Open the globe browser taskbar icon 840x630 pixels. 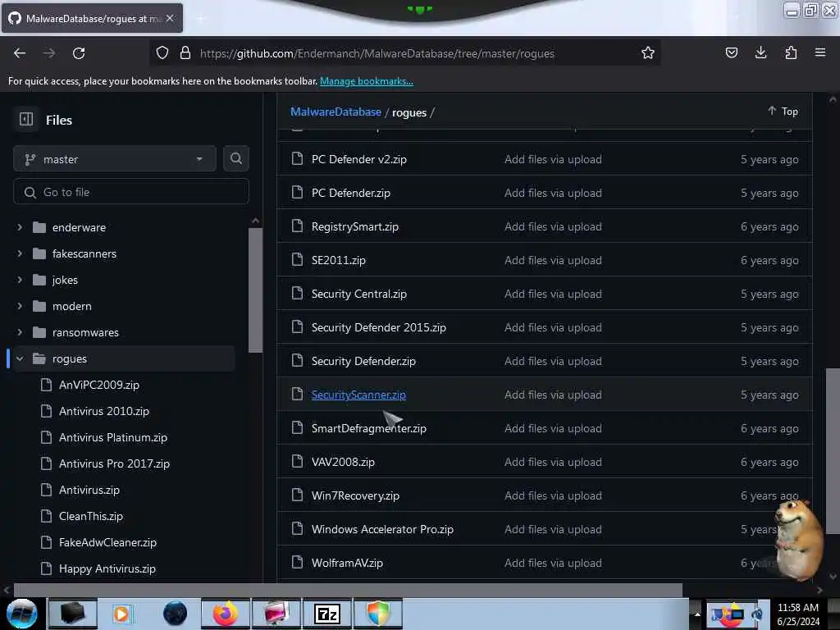click(176, 614)
